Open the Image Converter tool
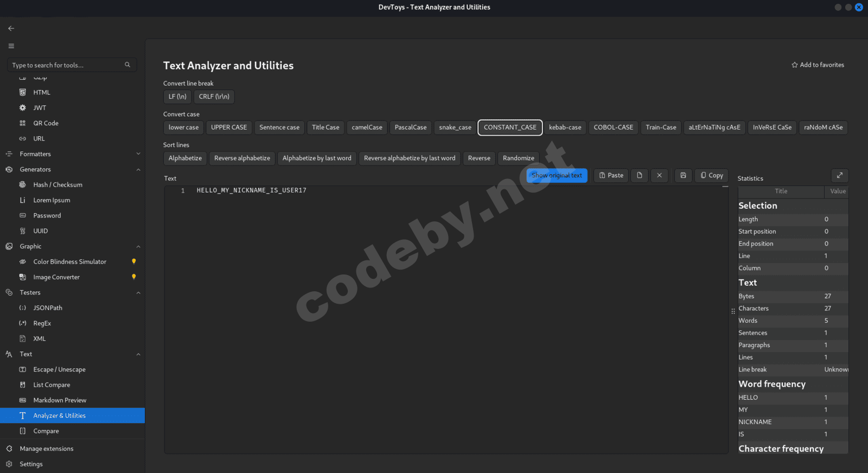The image size is (868, 473). (73, 277)
